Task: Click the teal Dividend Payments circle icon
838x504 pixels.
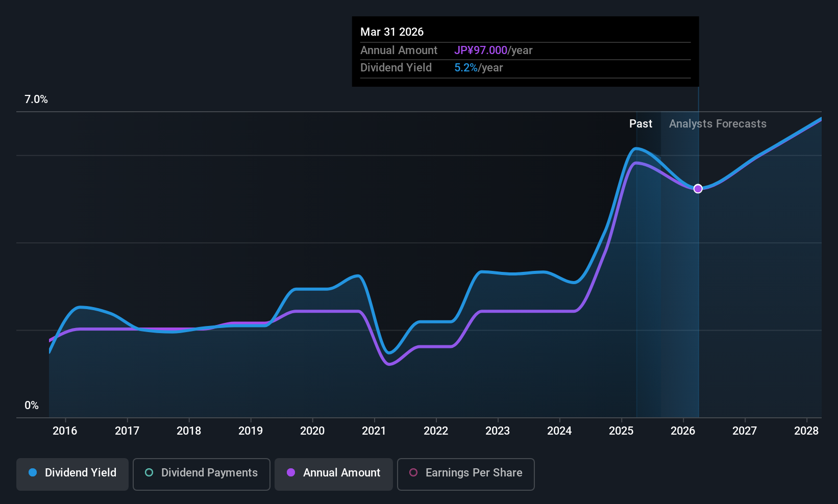Action: pos(149,472)
